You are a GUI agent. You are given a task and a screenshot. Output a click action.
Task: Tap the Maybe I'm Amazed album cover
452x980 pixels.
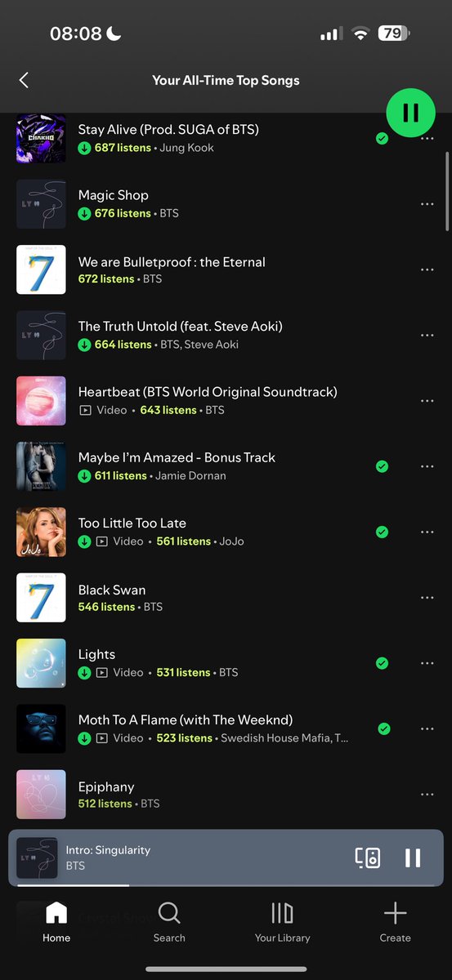[x=41, y=466]
